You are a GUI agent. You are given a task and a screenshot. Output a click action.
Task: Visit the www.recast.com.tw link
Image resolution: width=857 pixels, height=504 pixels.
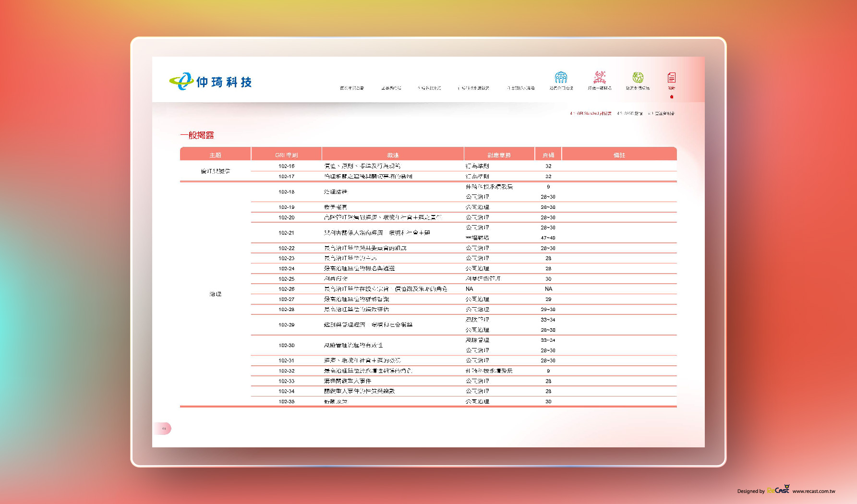tap(814, 491)
